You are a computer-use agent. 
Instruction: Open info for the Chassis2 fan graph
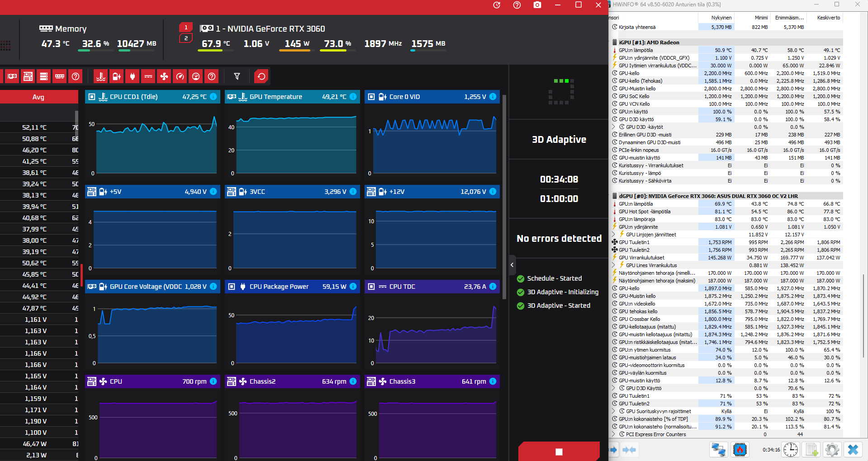click(x=353, y=381)
